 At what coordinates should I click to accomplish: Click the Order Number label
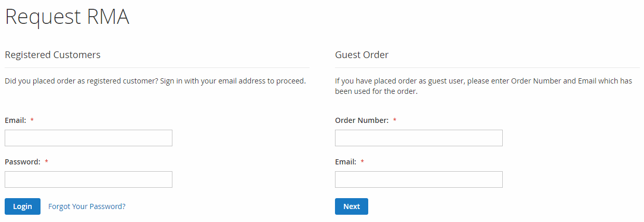click(361, 120)
